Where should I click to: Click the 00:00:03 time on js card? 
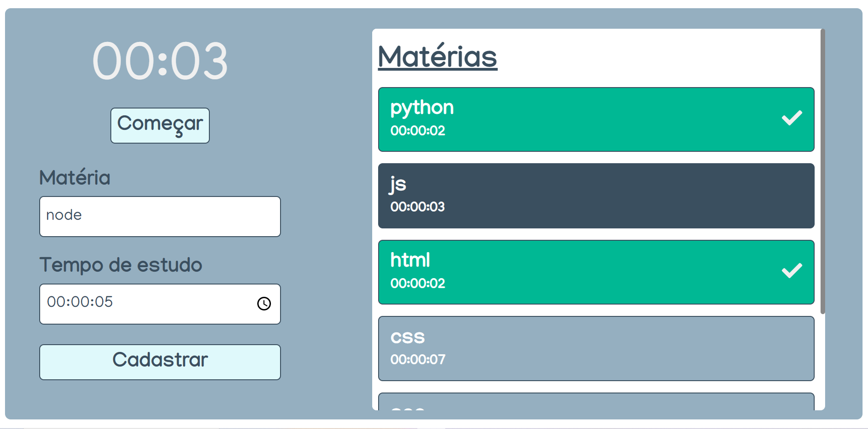[417, 207]
